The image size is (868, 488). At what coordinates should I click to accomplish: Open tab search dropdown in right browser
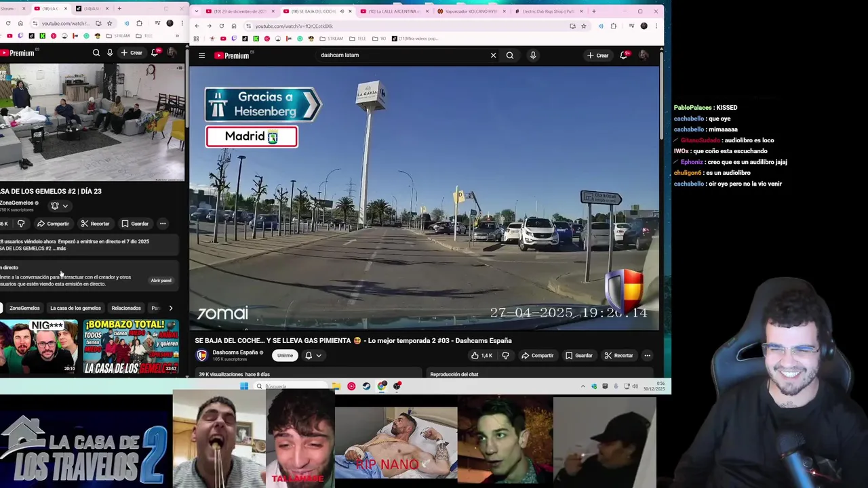196,11
